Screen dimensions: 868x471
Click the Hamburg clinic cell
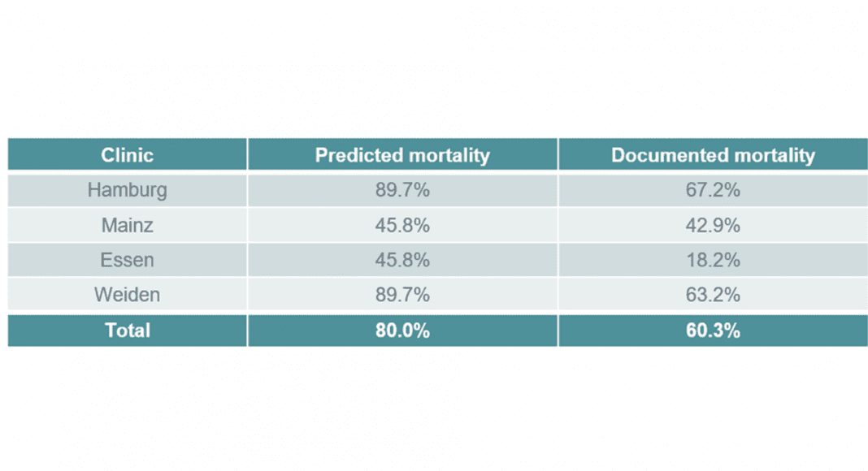tap(128, 190)
